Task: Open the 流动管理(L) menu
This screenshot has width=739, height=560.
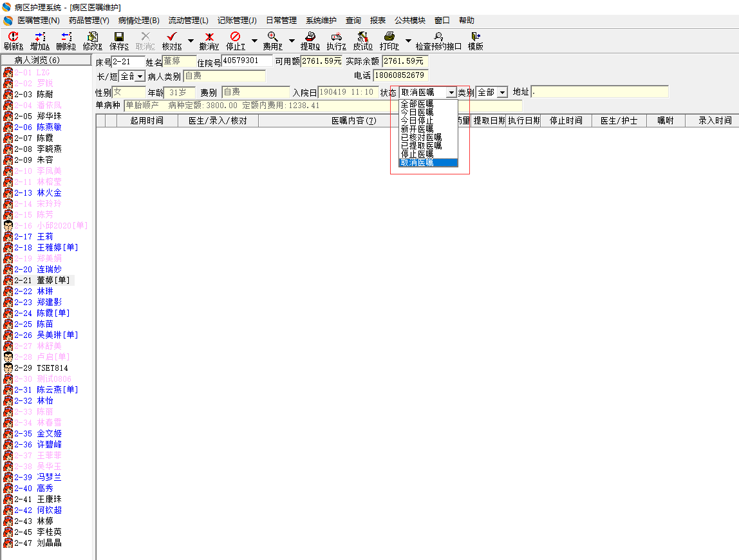Action: (189, 21)
